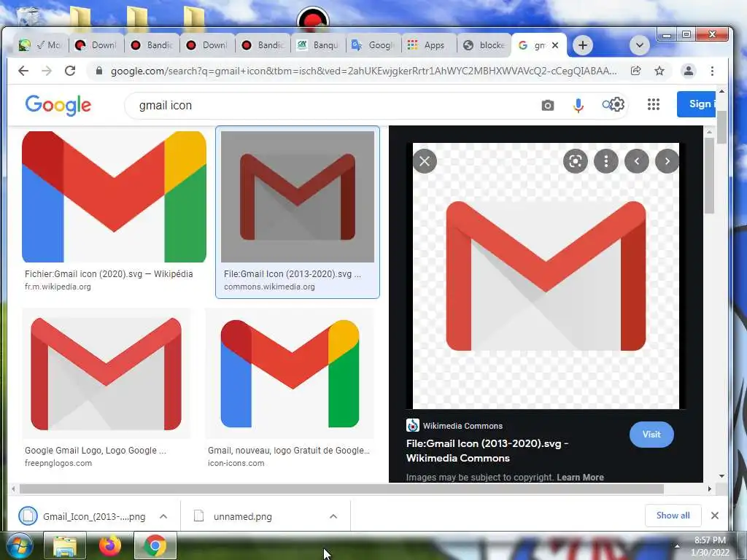This screenshot has width=747, height=560.
Task: Search by image using the camera icon
Action: pyautogui.click(x=548, y=105)
